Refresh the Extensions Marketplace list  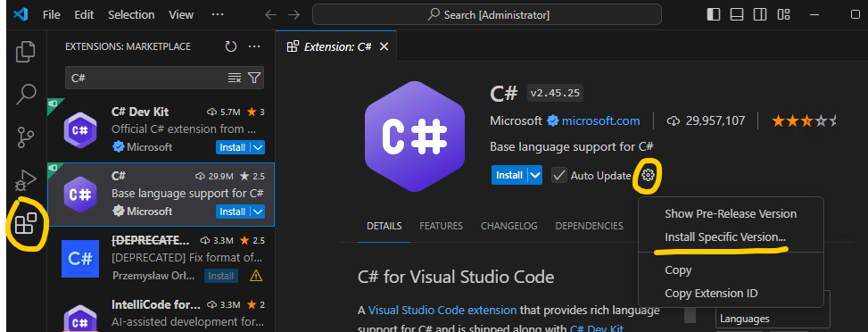point(231,46)
